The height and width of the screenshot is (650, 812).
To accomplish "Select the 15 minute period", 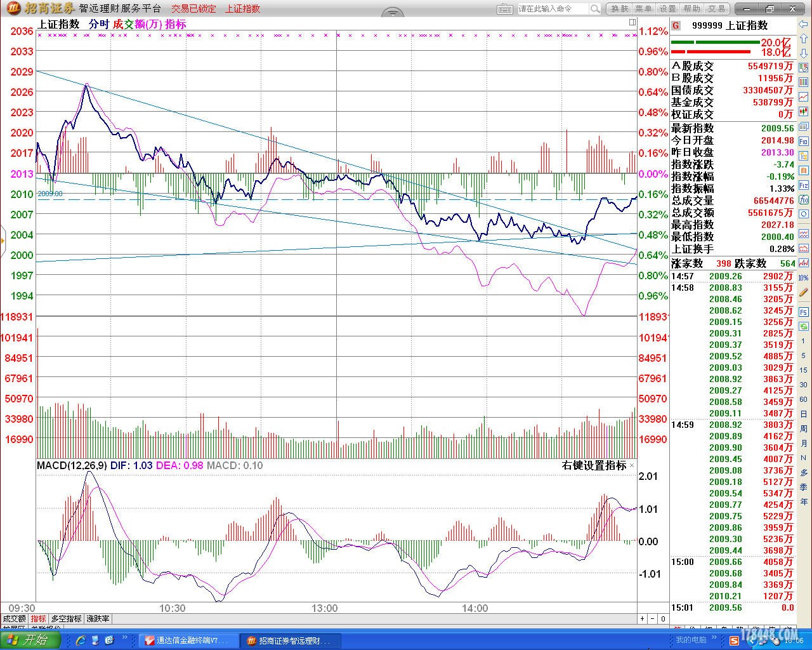I will coord(804,370).
